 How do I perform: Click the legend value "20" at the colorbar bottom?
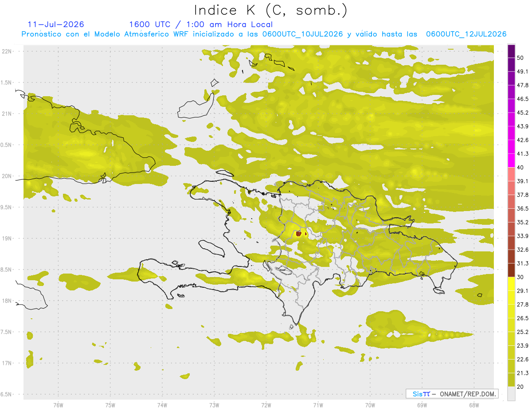click(520, 387)
